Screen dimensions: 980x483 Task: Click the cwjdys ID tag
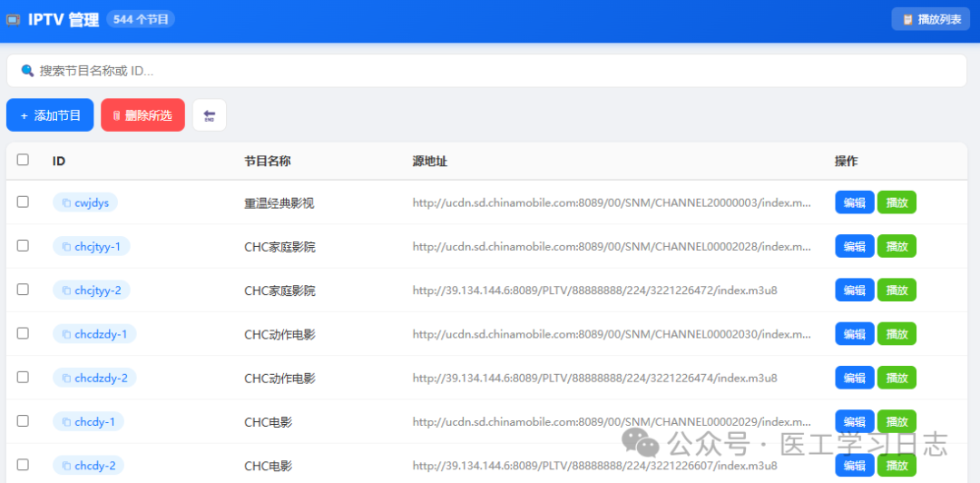coord(85,202)
